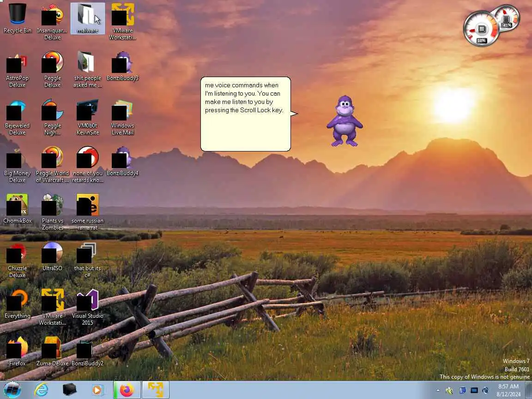Select VMware Workstation icon beside Everything

click(x=52, y=308)
